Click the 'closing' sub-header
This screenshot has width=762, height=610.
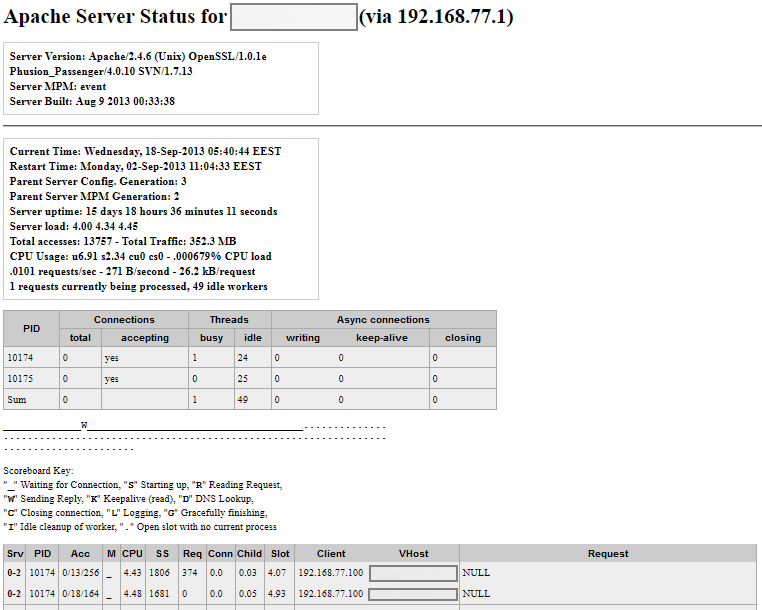(x=463, y=338)
